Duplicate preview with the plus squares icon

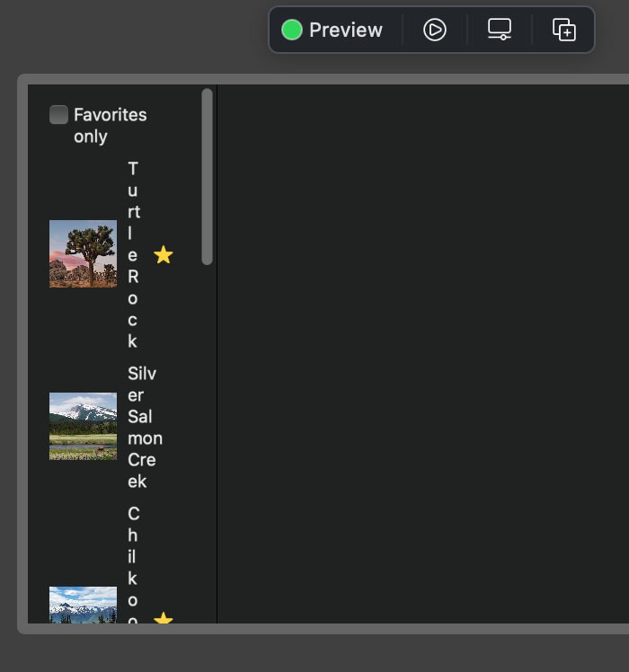[x=563, y=30]
